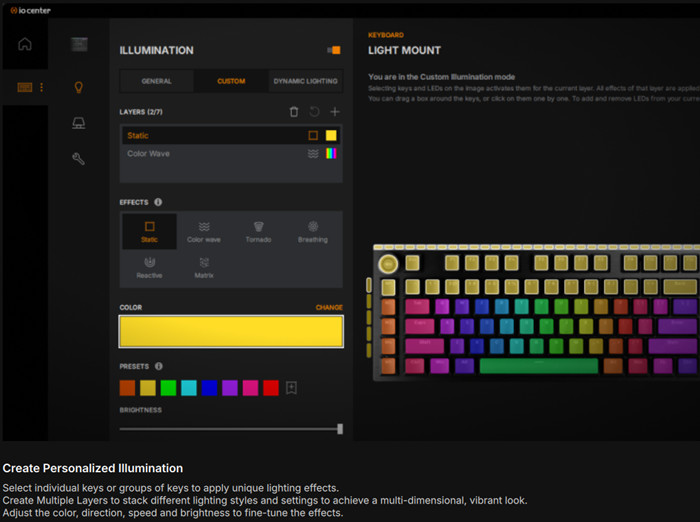The image size is (700, 522).
Task: Select the Static layer row
Action: click(231, 135)
